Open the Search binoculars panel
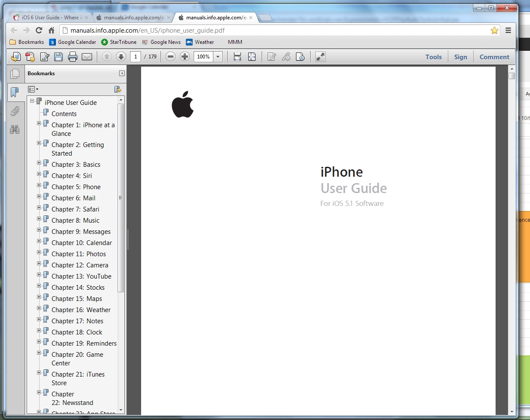 (x=15, y=129)
